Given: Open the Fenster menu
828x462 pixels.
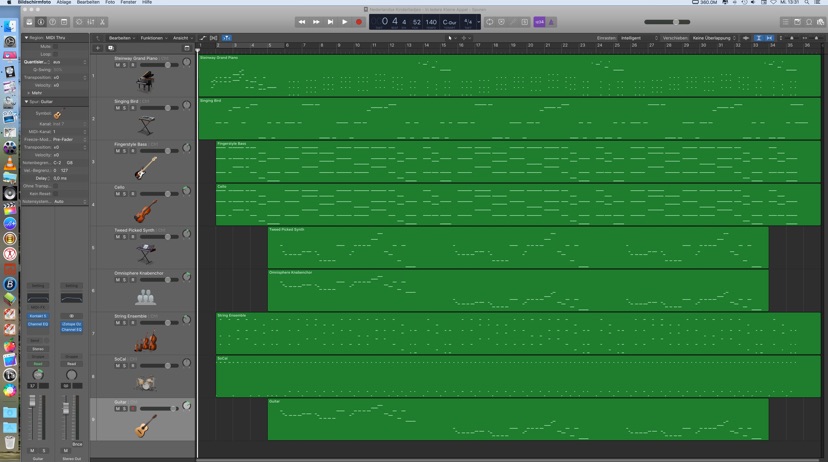Looking at the screenshot, I should click(128, 2).
